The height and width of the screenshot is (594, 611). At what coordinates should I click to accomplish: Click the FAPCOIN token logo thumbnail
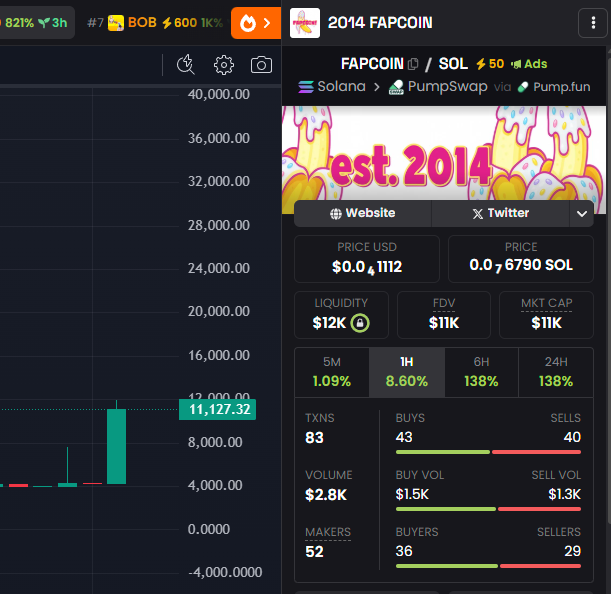point(305,23)
